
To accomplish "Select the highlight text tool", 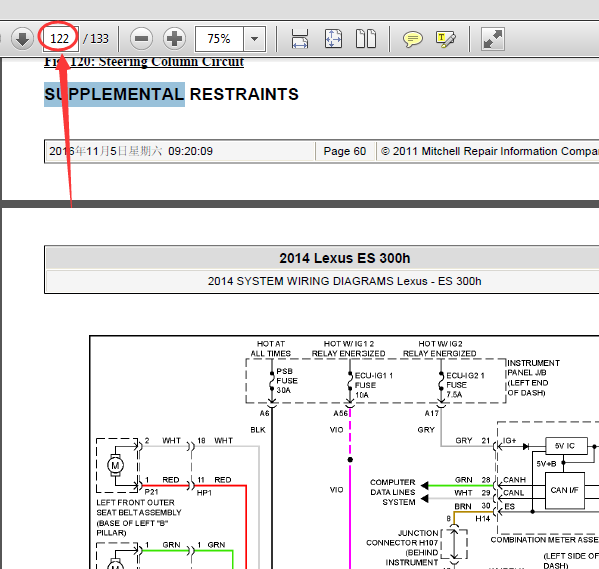I will [446, 39].
